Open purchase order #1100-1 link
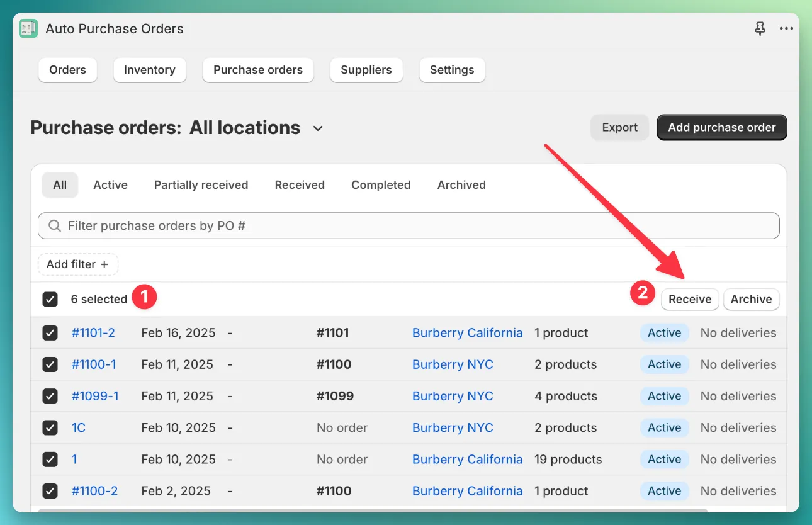Screen dimensions: 812x525 (94, 364)
